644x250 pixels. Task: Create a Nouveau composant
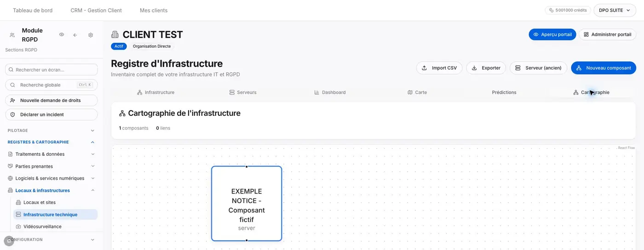click(604, 68)
